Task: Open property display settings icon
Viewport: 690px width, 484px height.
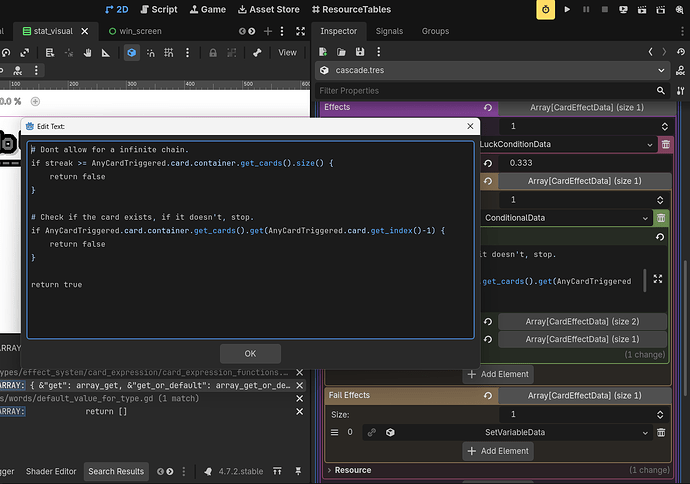Action: coord(681,91)
